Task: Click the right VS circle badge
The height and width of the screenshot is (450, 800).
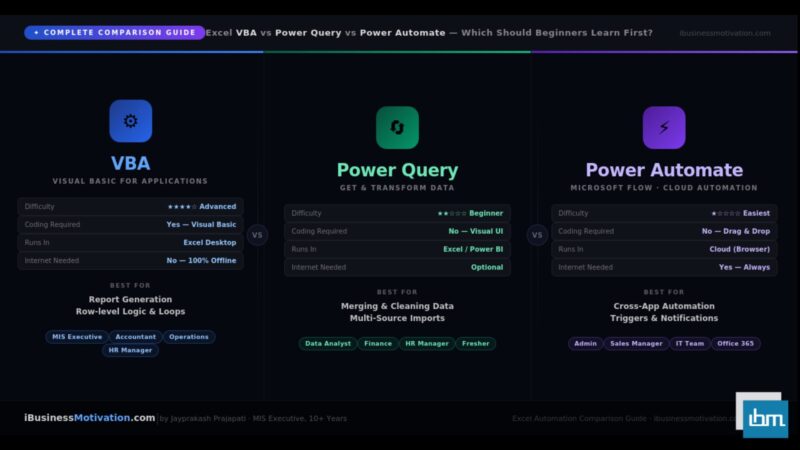Action: pyautogui.click(x=537, y=236)
